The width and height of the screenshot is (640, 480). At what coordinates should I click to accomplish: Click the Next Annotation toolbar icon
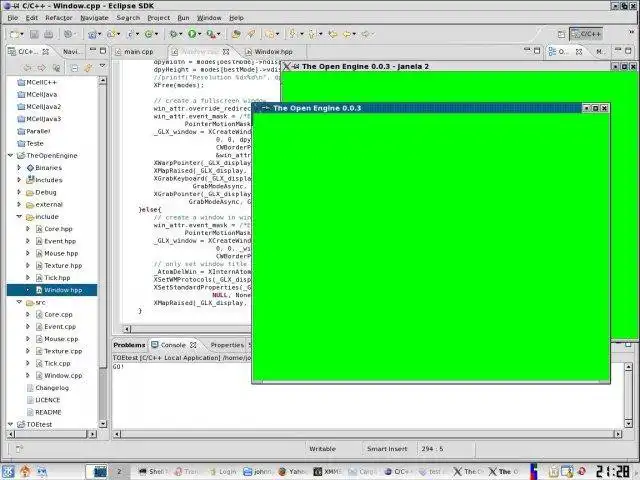[292, 34]
